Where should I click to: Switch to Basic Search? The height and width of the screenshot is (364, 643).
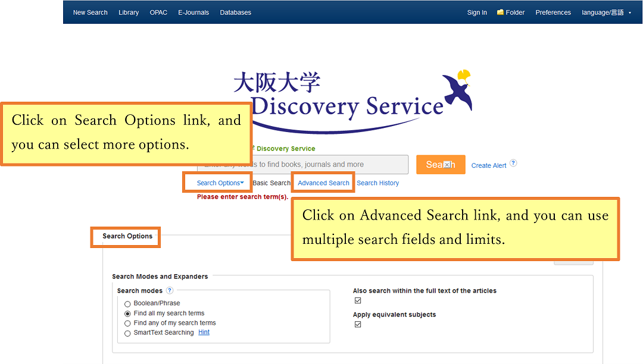click(x=271, y=183)
